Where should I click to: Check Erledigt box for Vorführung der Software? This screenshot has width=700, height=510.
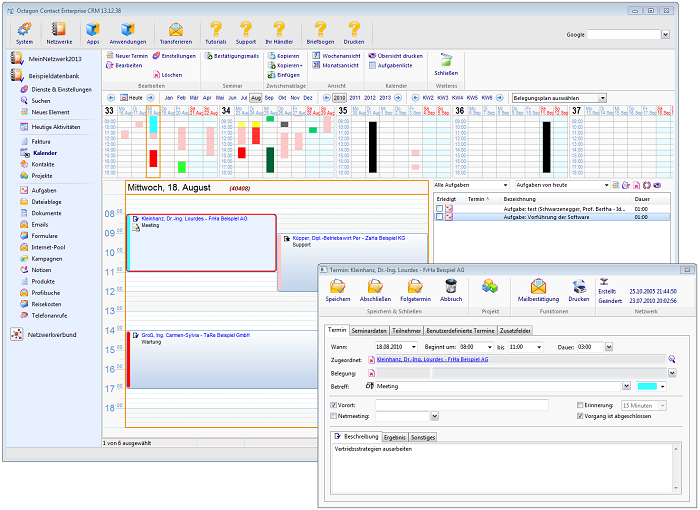440,217
